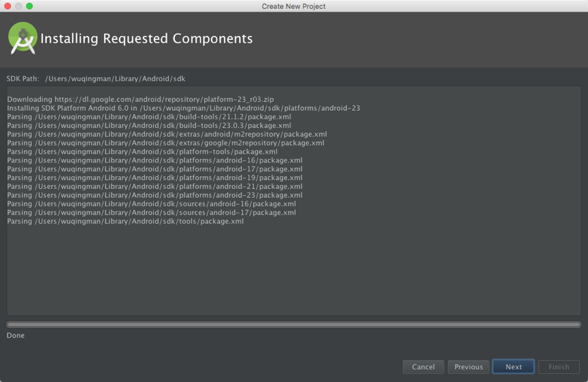Maximize the window with the green button

(29, 6)
